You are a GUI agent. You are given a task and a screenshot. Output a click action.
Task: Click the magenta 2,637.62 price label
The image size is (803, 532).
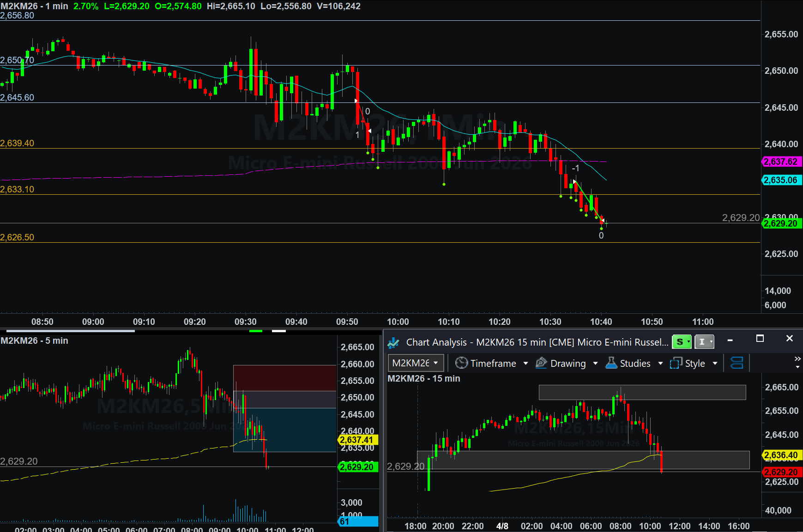pyautogui.click(x=781, y=162)
